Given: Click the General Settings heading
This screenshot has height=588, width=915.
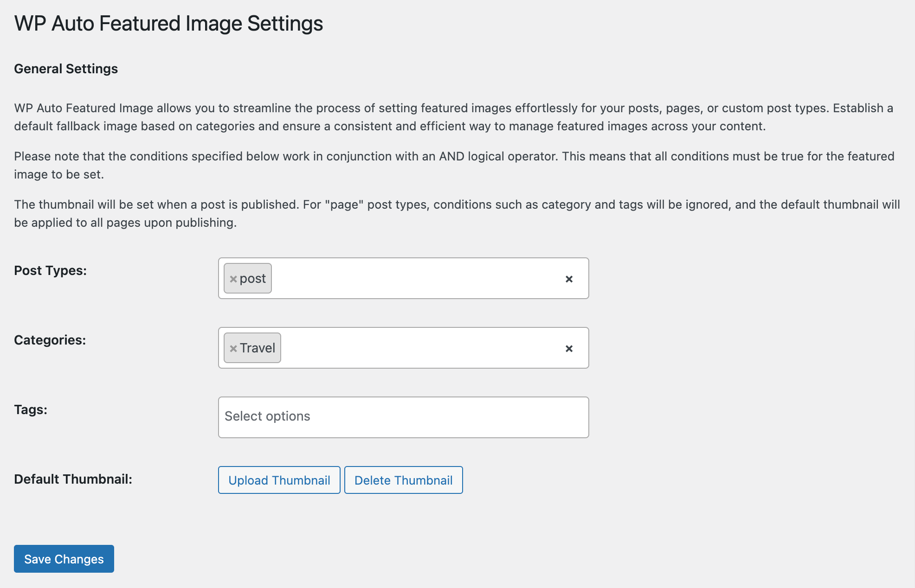Looking at the screenshot, I should [x=66, y=69].
